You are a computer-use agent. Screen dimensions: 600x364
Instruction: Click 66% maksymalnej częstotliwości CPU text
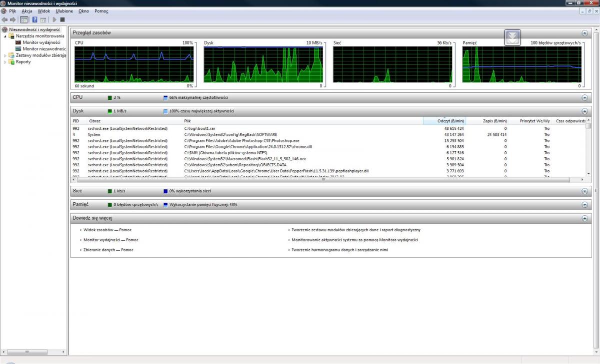pyautogui.click(x=198, y=98)
